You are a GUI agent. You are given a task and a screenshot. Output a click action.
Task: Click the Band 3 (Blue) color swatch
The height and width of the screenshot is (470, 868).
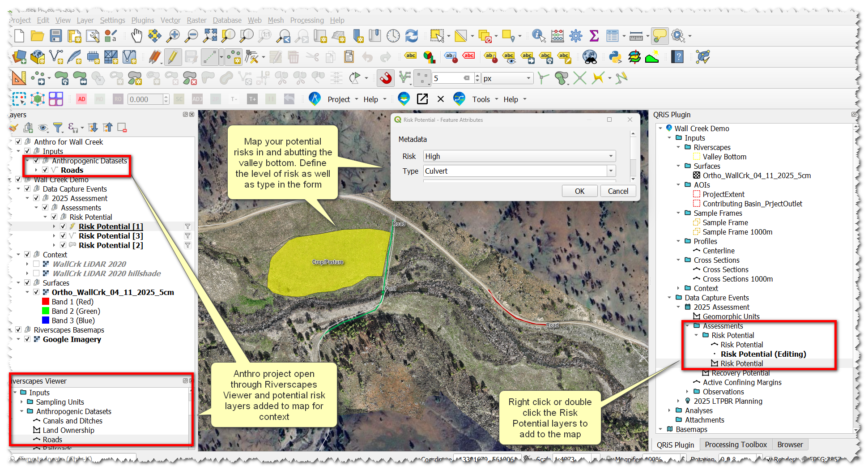coord(45,320)
